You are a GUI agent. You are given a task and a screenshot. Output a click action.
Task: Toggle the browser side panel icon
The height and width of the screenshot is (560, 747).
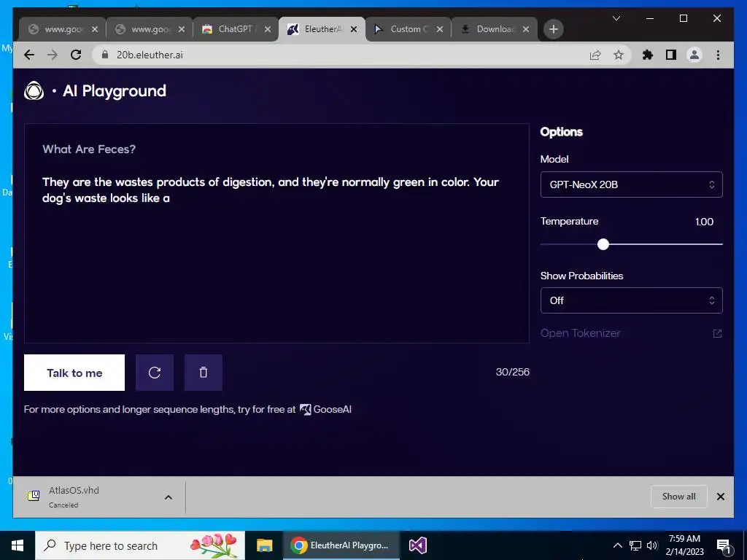[671, 55]
